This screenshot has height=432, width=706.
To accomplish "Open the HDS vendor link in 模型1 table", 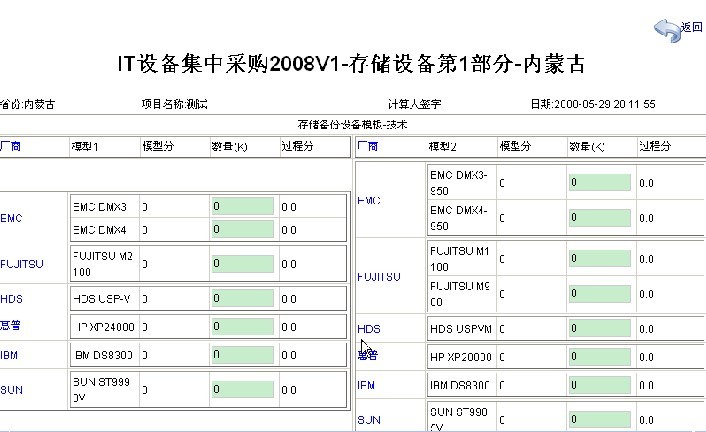I will [x=11, y=299].
